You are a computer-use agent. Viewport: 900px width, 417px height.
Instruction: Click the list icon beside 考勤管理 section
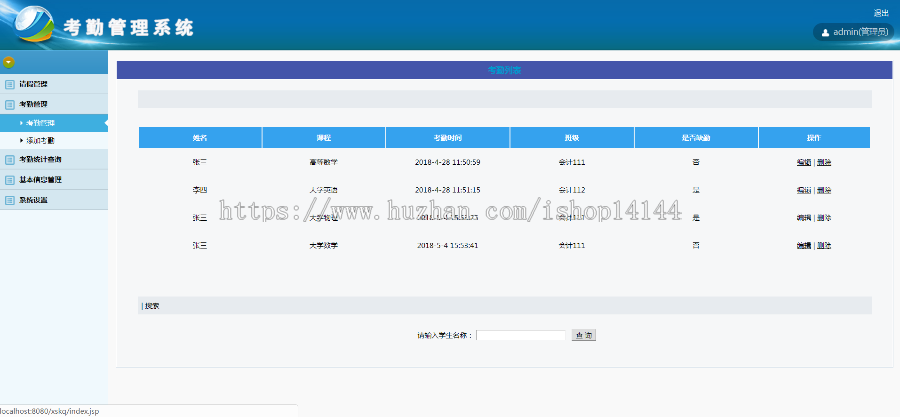[x=10, y=105]
